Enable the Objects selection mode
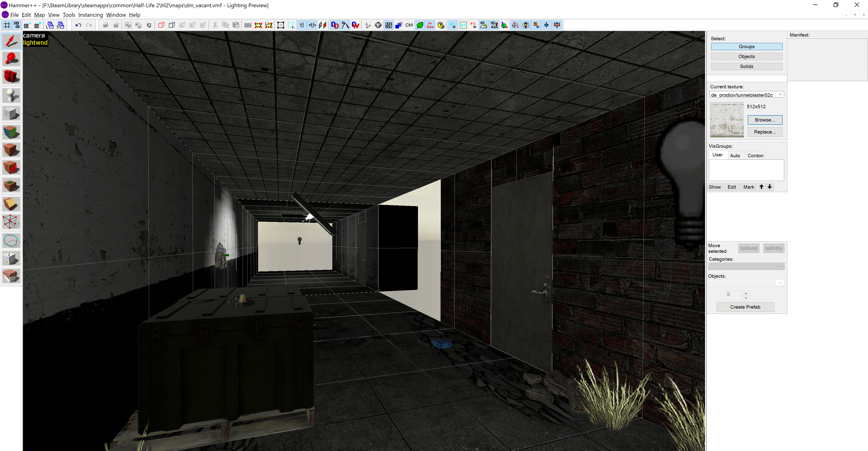 pos(746,56)
